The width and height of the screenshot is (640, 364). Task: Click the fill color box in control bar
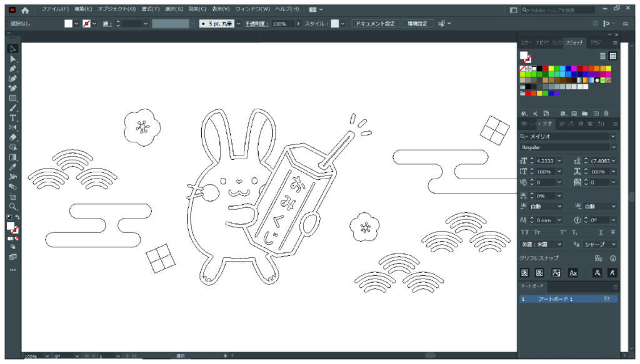click(69, 24)
